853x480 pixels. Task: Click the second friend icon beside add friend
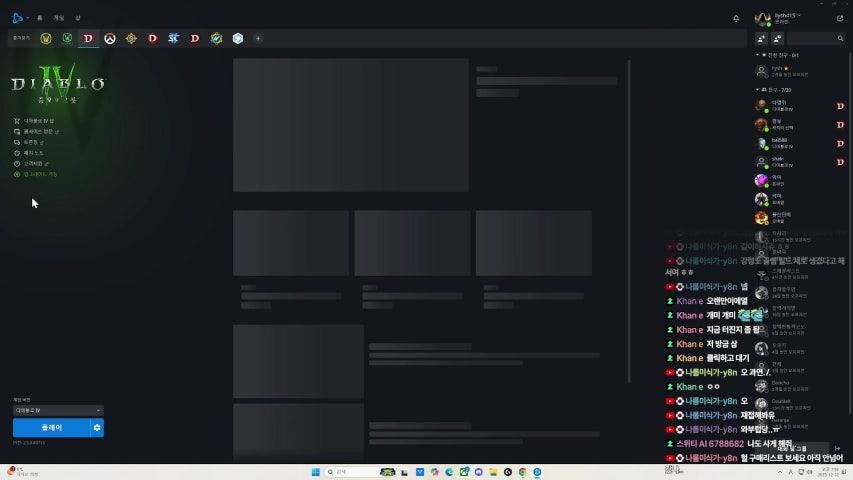pyautogui.click(x=777, y=38)
